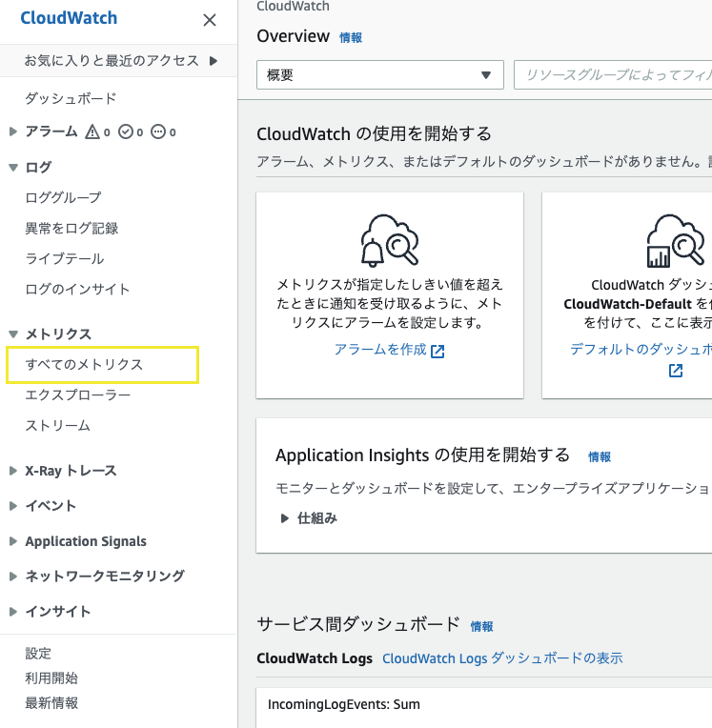The image size is (712, 728).
Task: Click アラームを作成 link
Action: tap(380, 349)
